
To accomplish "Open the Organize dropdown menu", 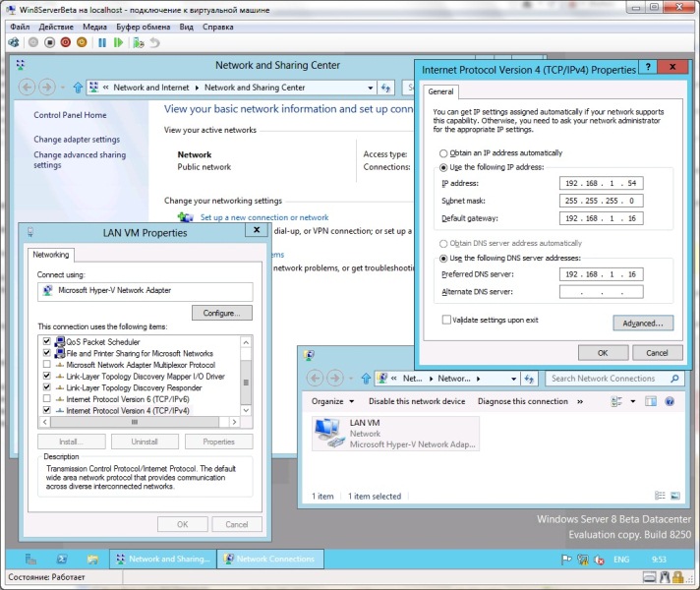I will (332, 401).
